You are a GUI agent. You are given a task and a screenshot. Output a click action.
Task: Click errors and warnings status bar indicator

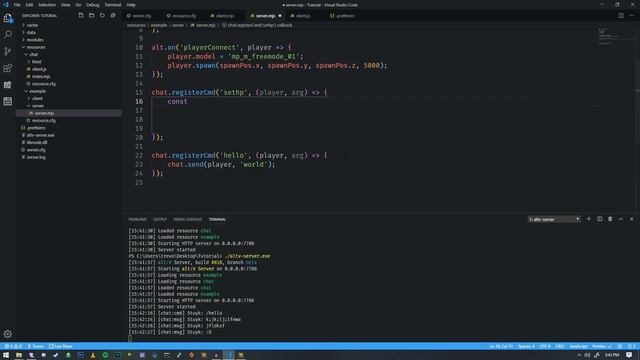click(13, 346)
